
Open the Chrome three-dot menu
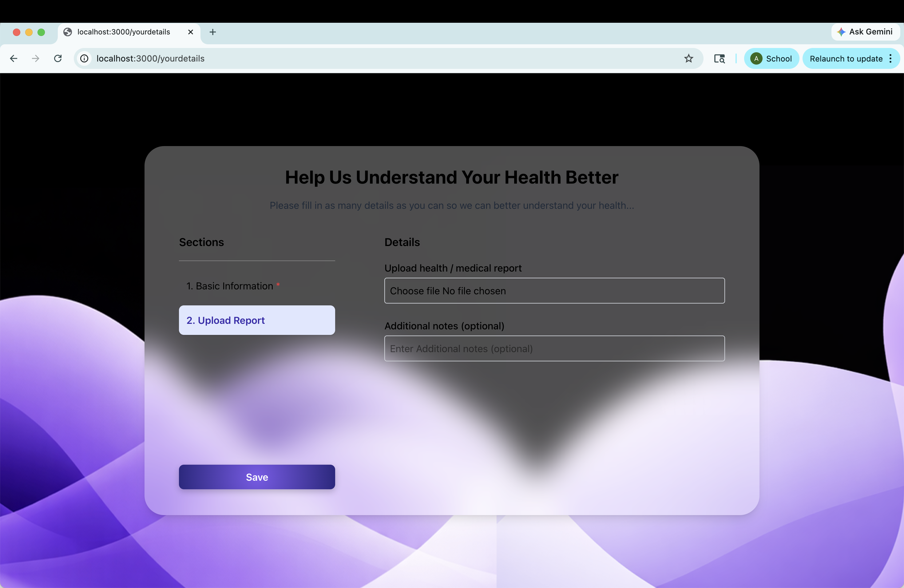click(891, 58)
